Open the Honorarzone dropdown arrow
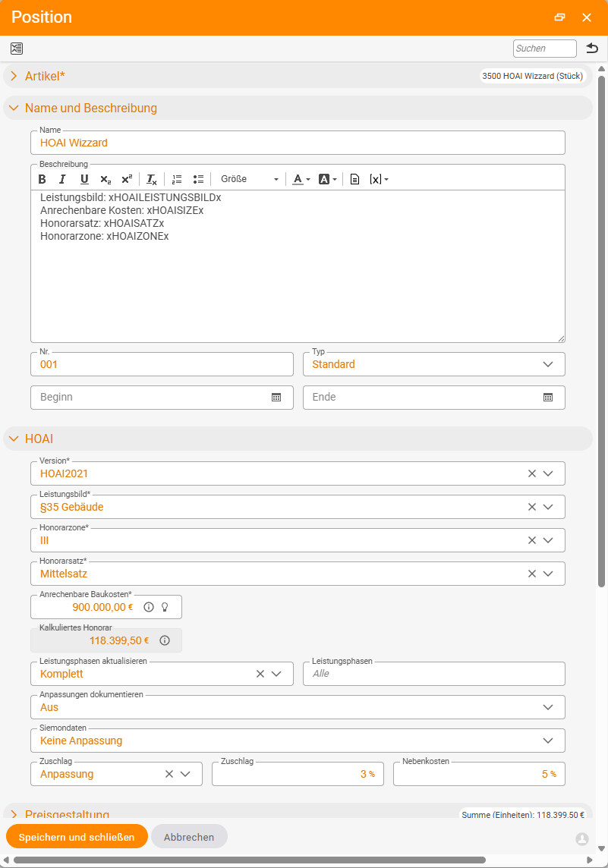This screenshot has height=868, width=608. pos(548,540)
